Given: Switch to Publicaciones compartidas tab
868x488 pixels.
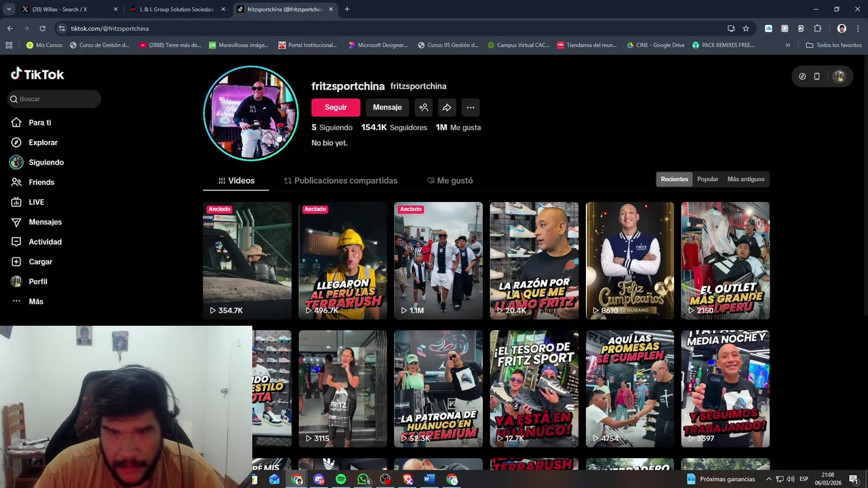Looking at the screenshot, I should point(340,181).
